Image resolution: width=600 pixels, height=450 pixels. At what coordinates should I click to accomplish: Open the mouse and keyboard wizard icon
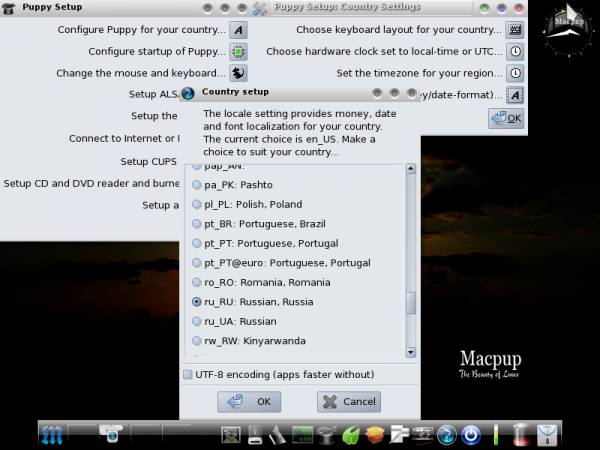238,73
